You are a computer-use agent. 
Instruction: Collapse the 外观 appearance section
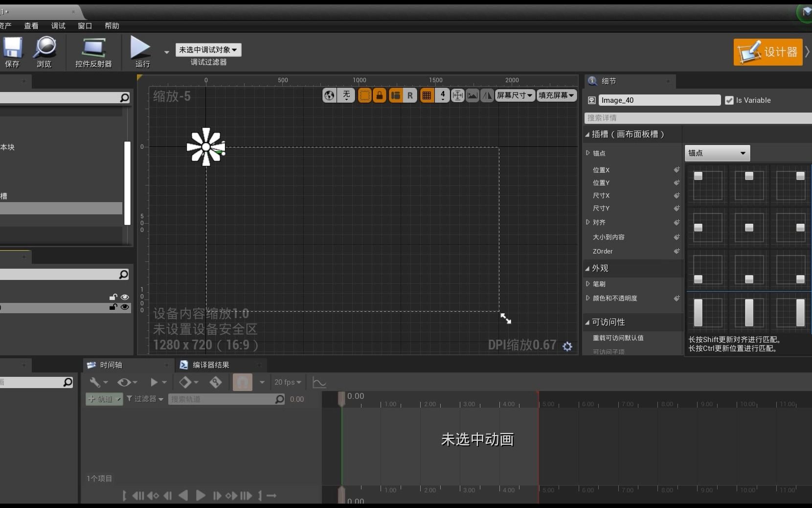coord(587,268)
